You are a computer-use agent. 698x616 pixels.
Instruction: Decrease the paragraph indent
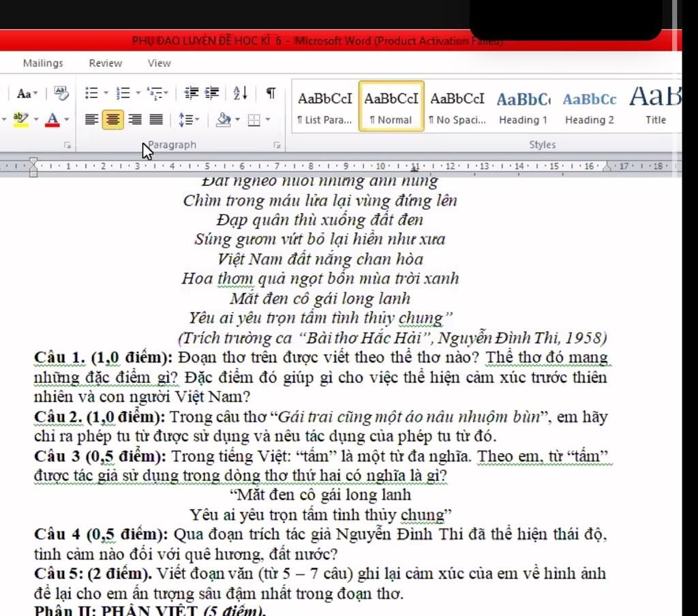[x=192, y=93]
